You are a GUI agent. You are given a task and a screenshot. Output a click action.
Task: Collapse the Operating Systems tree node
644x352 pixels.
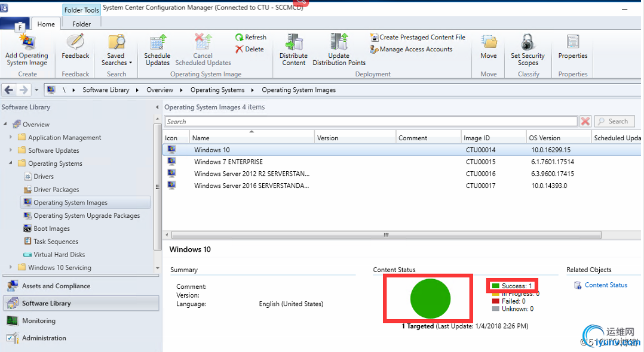(11, 163)
